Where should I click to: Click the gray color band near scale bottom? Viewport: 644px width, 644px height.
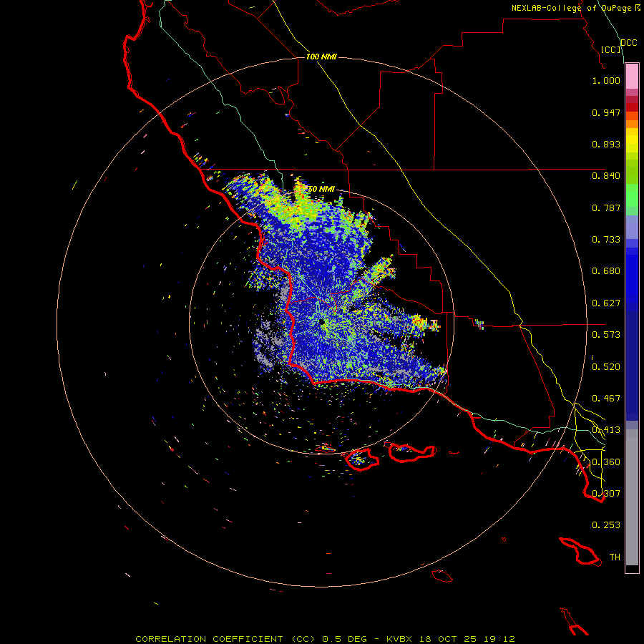point(632,497)
